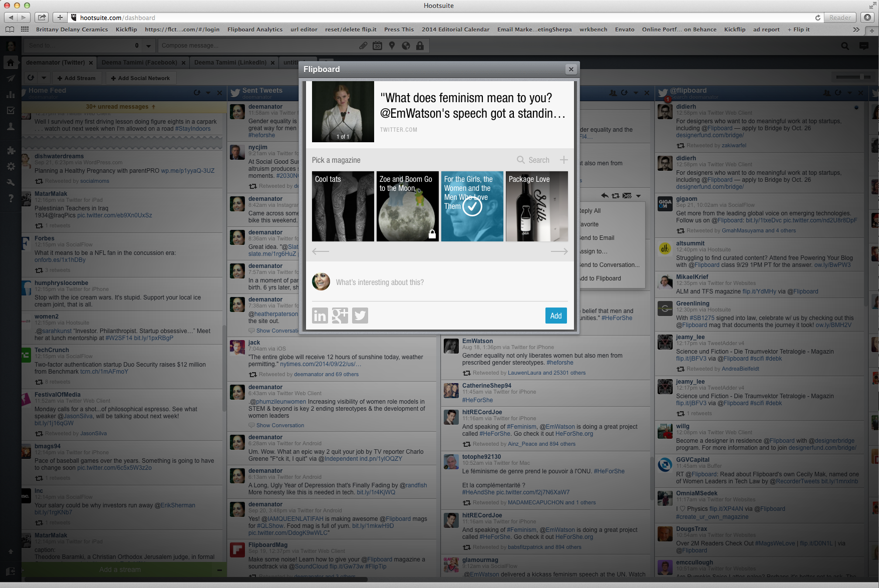Switch to Deema Tamimi (LinkedIn) tab
879x588 pixels.
[x=230, y=63]
